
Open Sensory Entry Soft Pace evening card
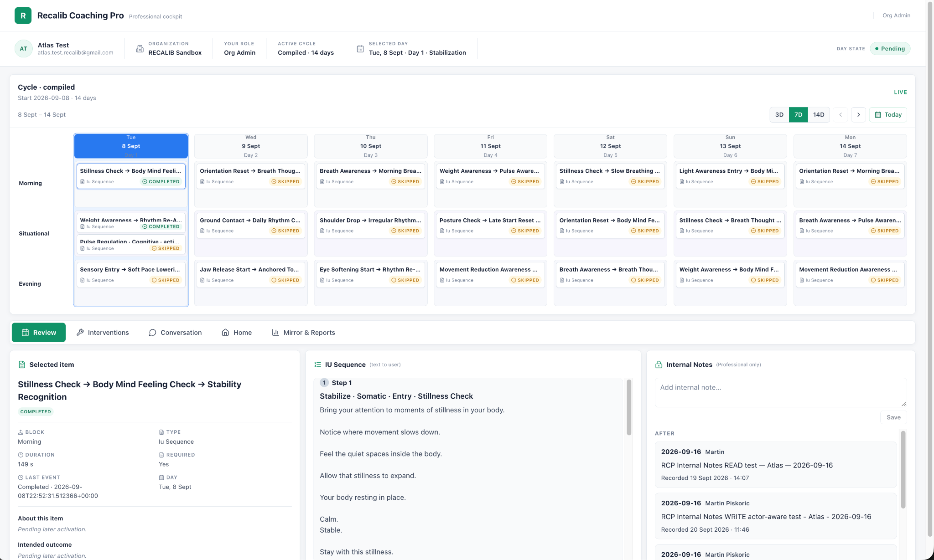pos(131,275)
